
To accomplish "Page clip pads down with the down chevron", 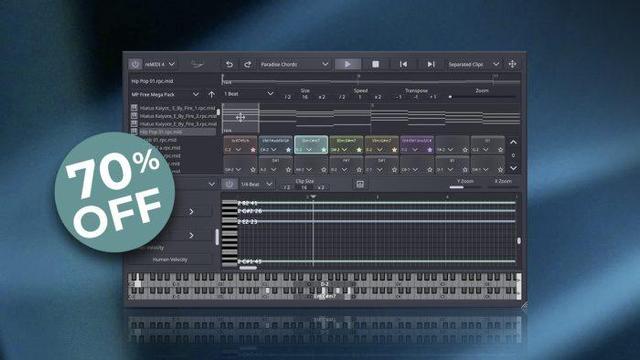I will 513,168.
